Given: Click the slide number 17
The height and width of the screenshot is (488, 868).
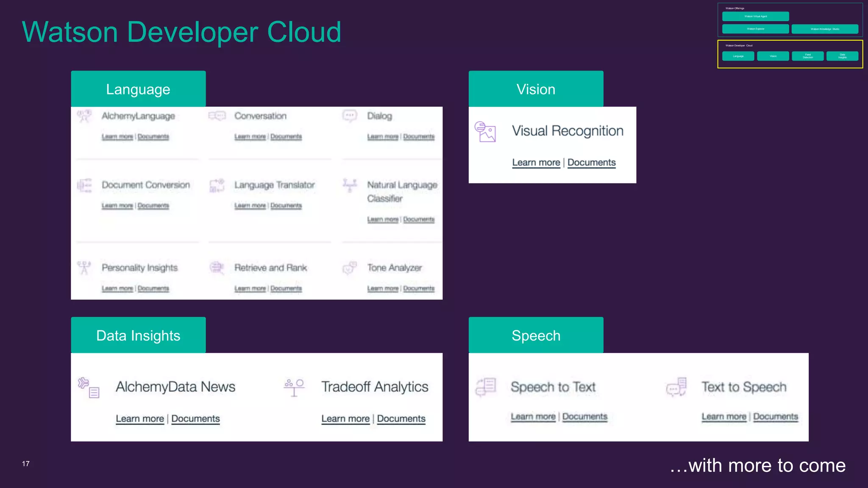Looking at the screenshot, I should point(26,464).
